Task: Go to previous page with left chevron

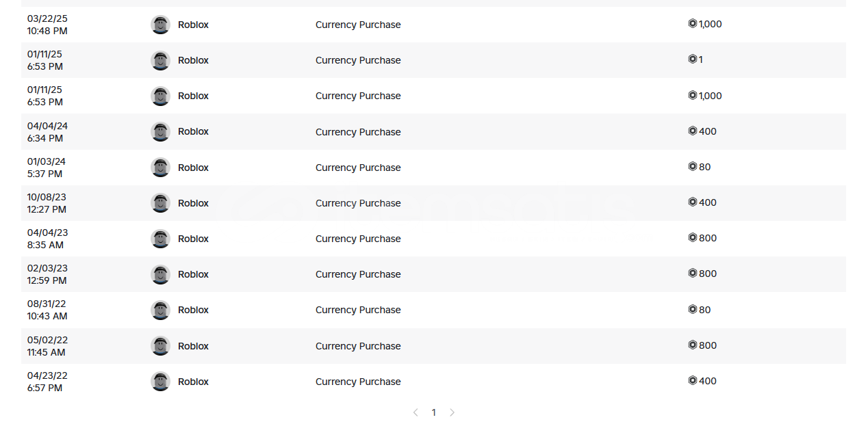Action: click(416, 412)
